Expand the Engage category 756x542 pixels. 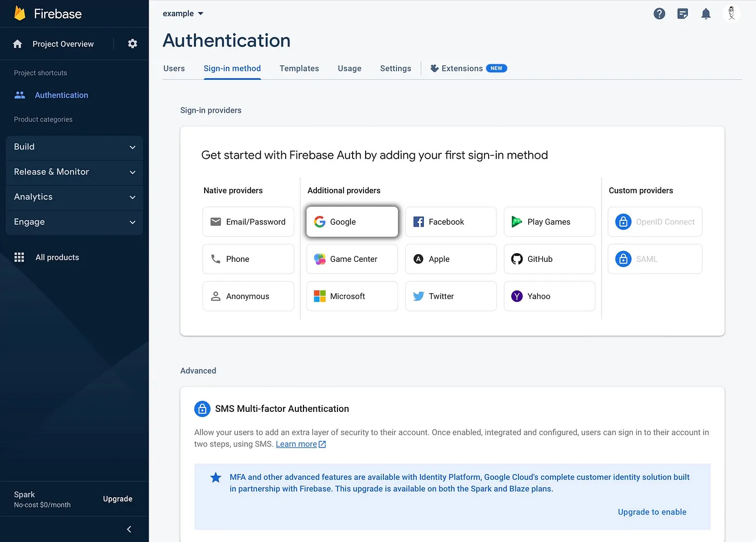[x=75, y=222]
